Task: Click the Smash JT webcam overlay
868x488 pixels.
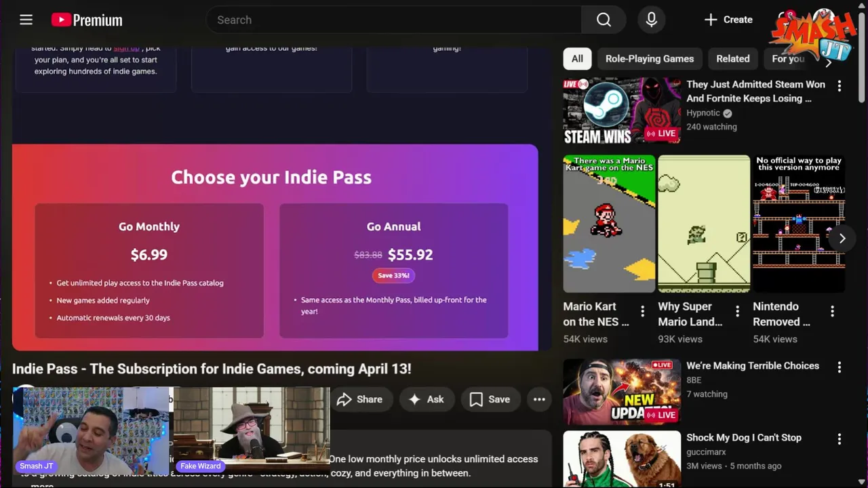Action: coord(92,431)
